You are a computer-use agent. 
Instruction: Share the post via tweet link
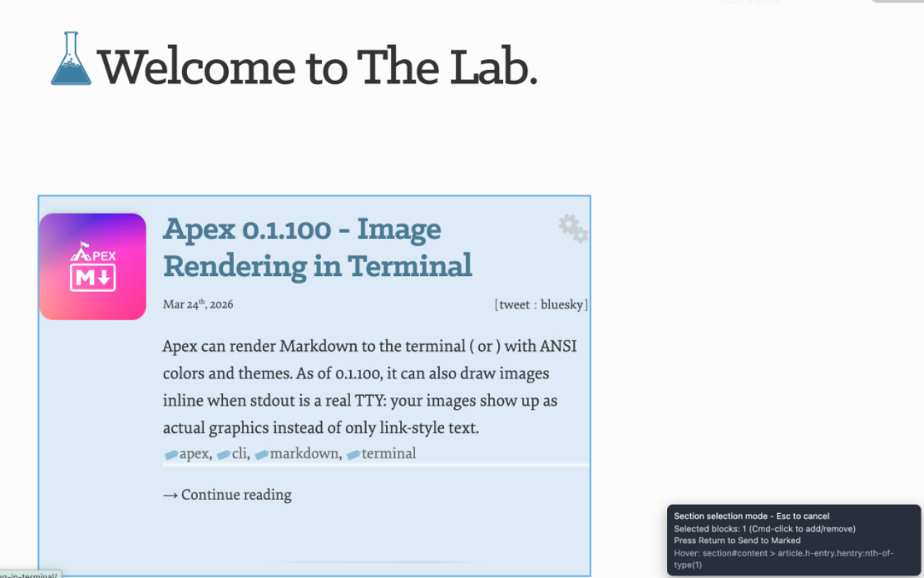click(514, 304)
